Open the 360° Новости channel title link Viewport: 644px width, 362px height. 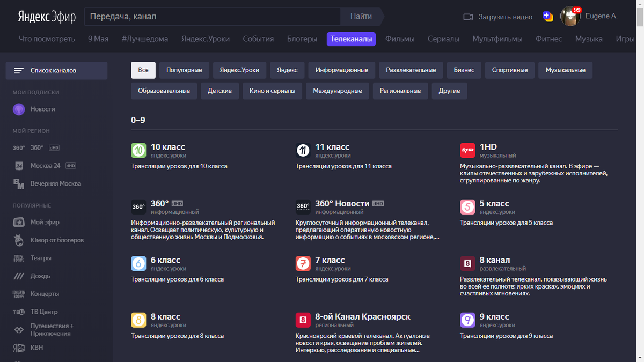(x=342, y=203)
